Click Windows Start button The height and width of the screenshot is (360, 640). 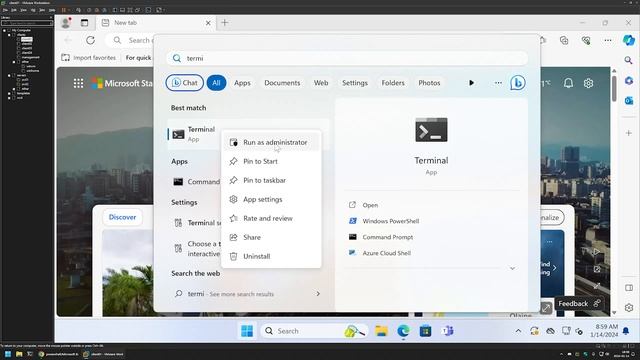(x=247, y=331)
